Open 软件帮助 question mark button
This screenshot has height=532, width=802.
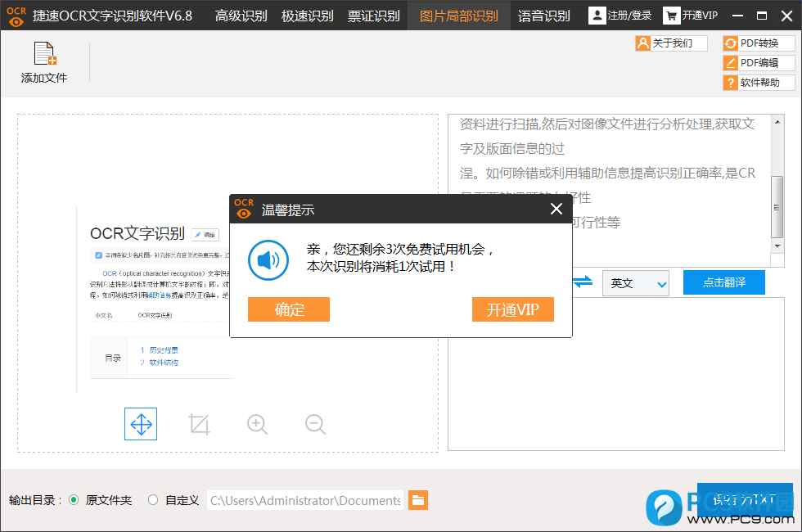click(x=759, y=83)
